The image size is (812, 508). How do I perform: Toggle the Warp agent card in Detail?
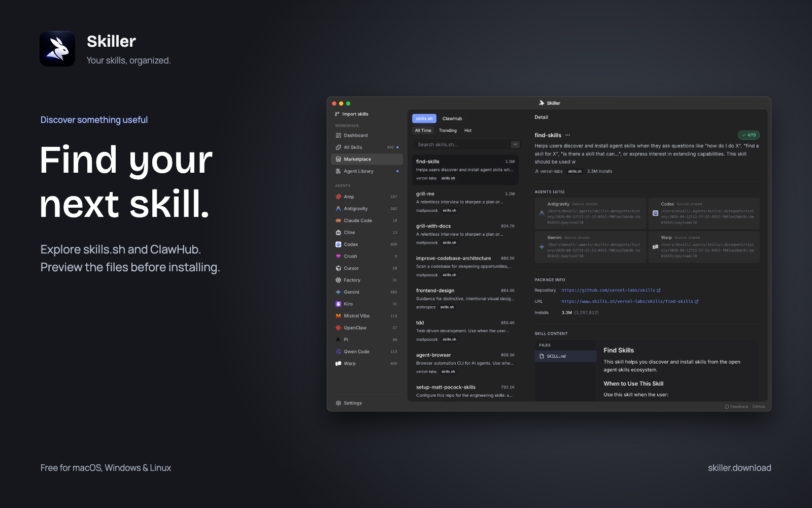pos(704,247)
